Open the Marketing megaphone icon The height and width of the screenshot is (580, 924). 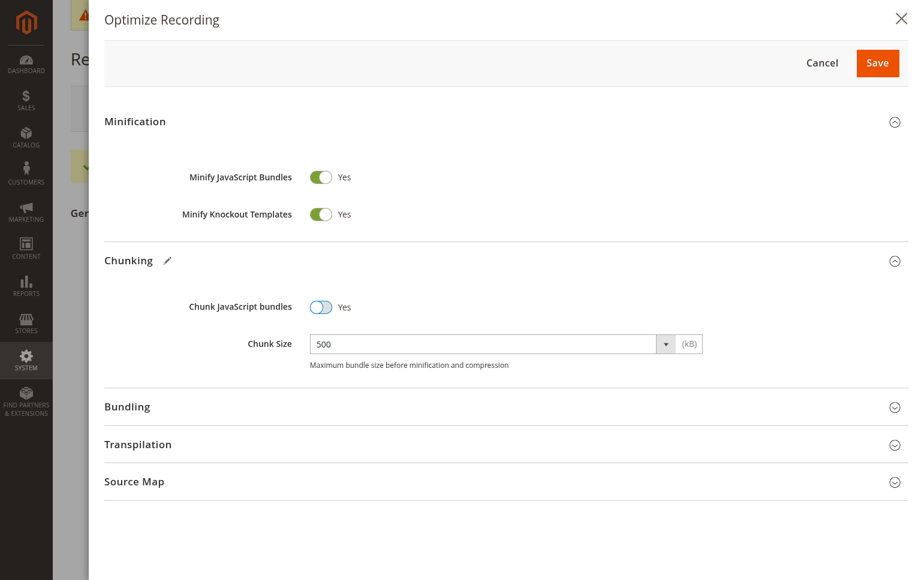(x=26, y=207)
